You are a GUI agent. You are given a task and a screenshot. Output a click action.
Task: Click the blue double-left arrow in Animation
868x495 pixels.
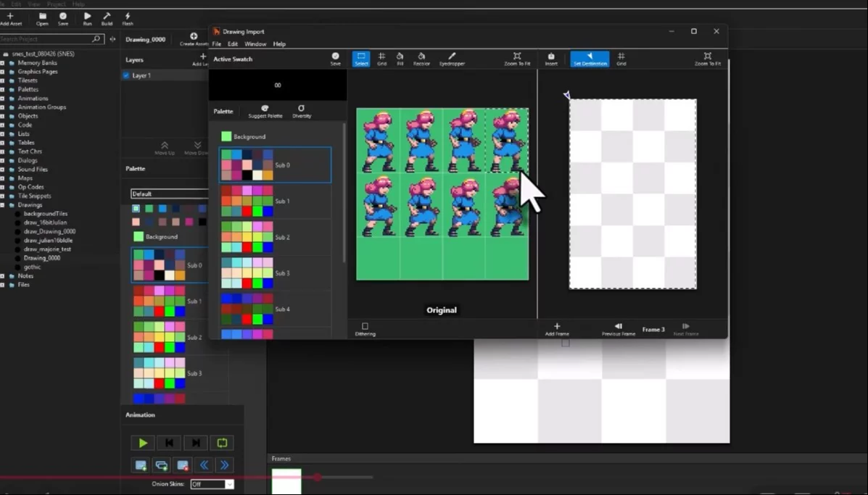204,465
